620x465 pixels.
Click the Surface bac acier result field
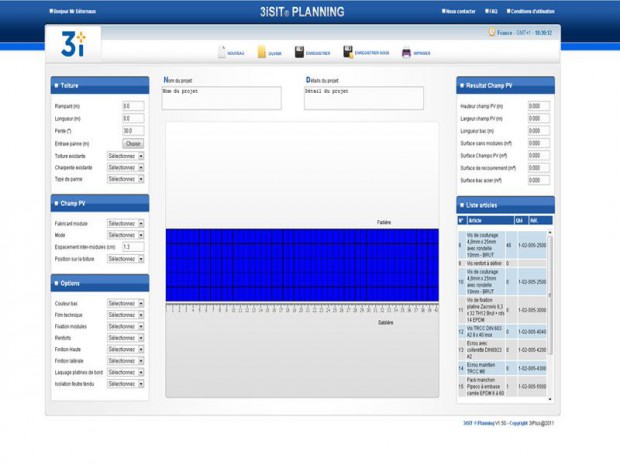click(539, 180)
